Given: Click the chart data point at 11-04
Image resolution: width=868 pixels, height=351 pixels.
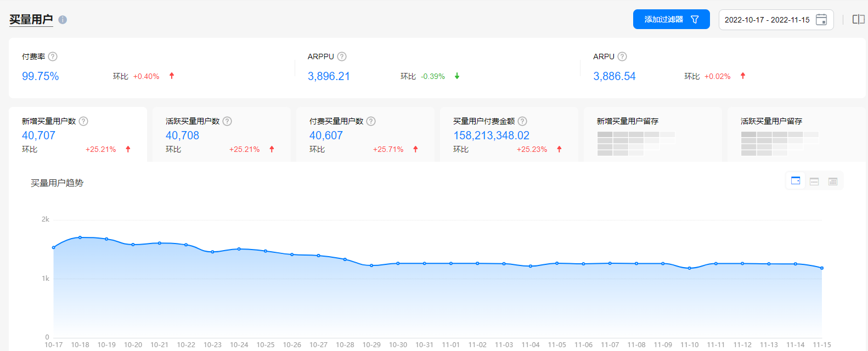Looking at the screenshot, I should 531,266.
